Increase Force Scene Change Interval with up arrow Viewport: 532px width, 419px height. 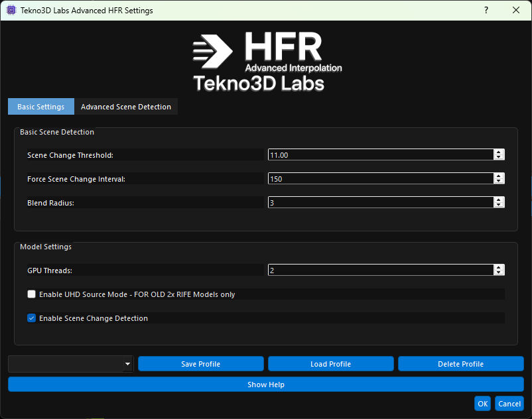(x=499, y=176)
